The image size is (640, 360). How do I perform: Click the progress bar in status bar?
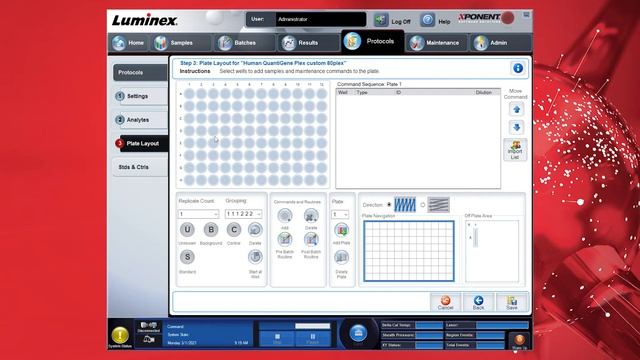tap(312, 326)
